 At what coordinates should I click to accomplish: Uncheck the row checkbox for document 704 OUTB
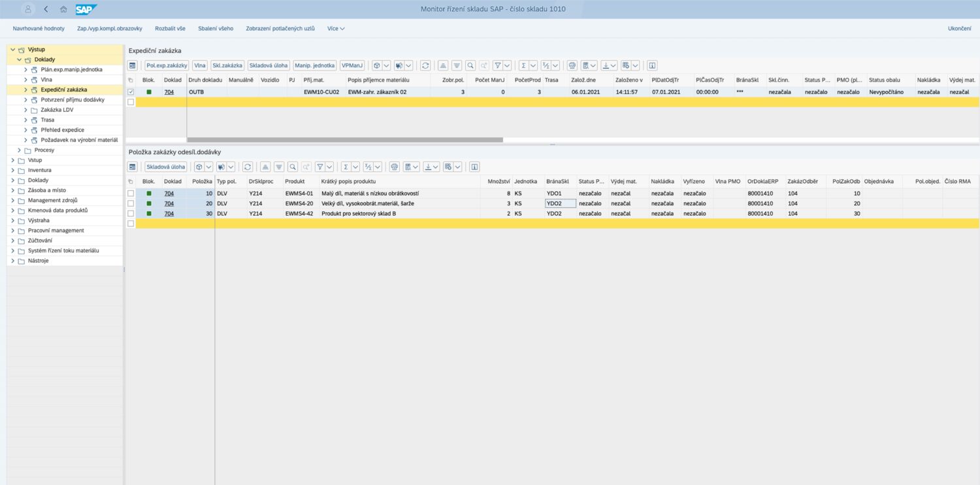click(131, 92)
